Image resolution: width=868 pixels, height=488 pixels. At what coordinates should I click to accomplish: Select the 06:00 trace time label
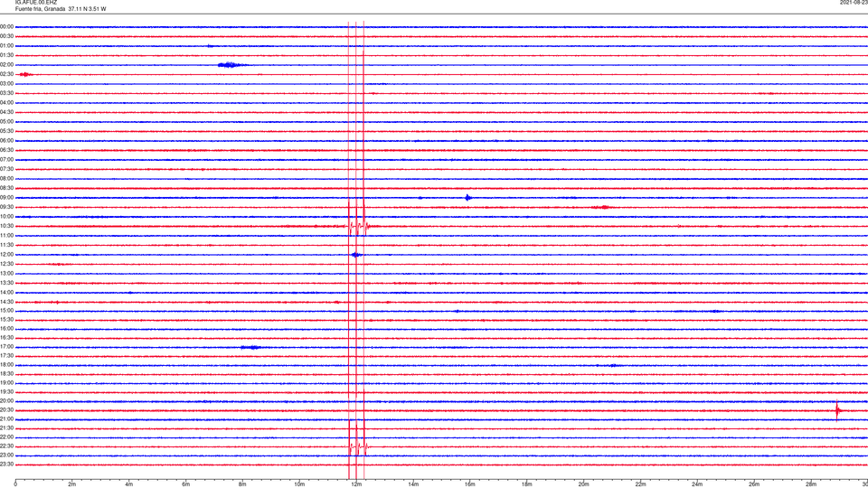click(7, 141)
